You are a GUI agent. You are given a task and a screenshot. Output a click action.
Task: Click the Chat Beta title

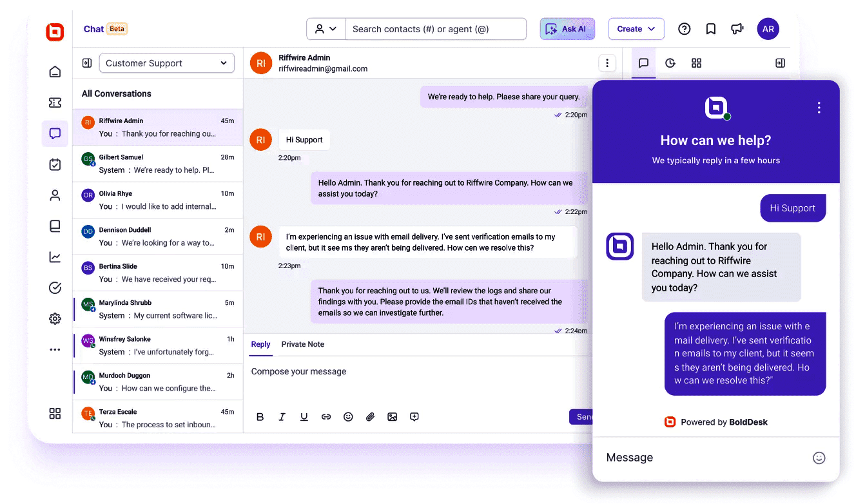coord(105,29)
